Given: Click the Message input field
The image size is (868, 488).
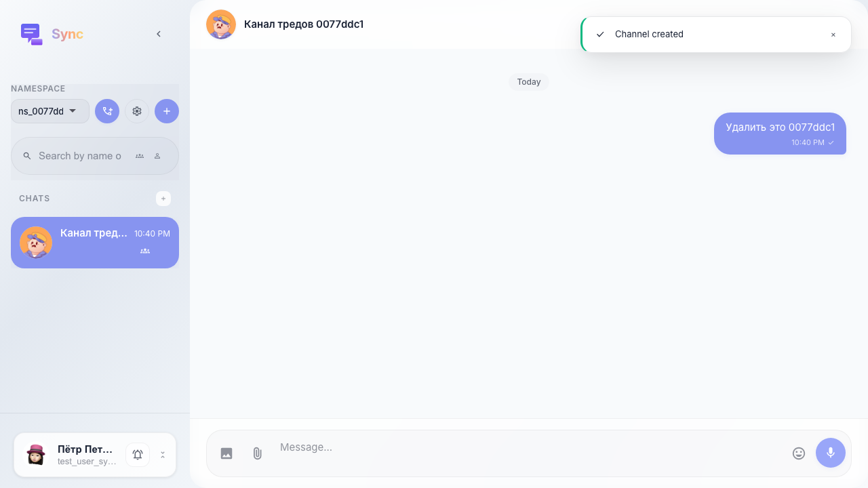Looking at the screenshot, I should (529, 447).
